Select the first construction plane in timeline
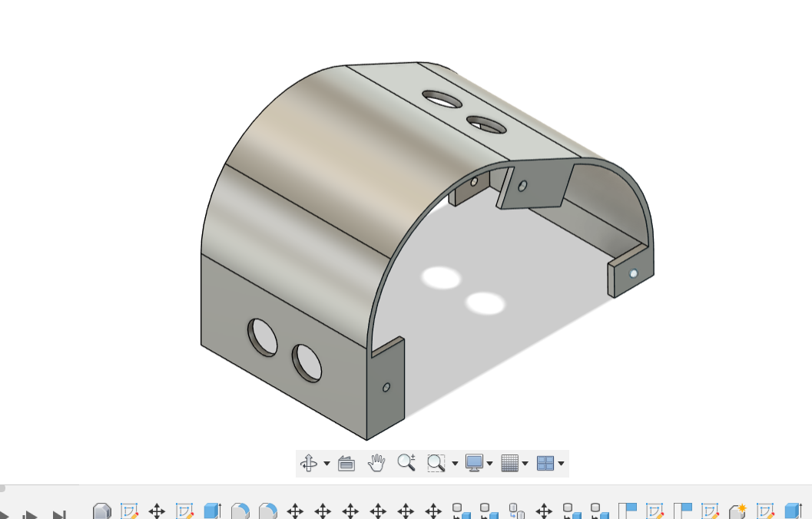812x519 pixels. click(x=628, y=512)
